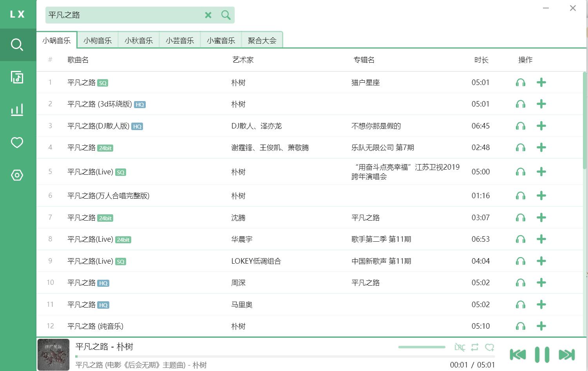588x371 pixels.
Task: Adjust the volume slider
Action: [422, 347]
